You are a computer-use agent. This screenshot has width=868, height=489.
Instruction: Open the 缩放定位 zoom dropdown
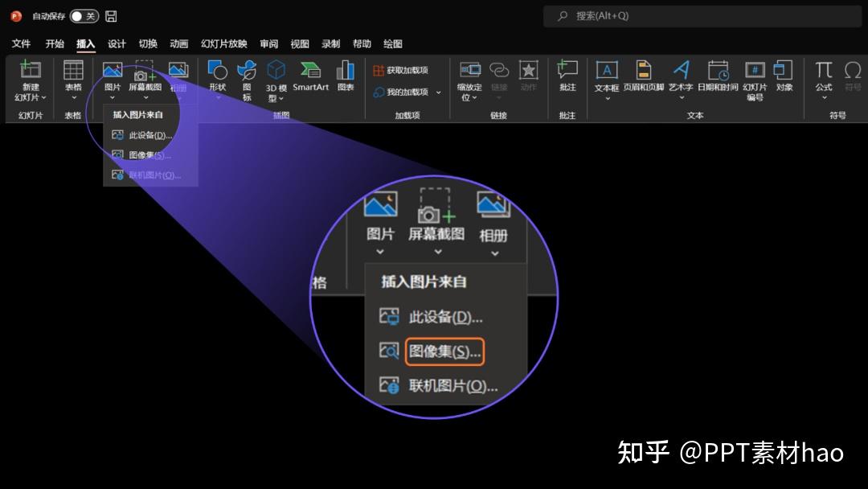click(x=469, y=81)
